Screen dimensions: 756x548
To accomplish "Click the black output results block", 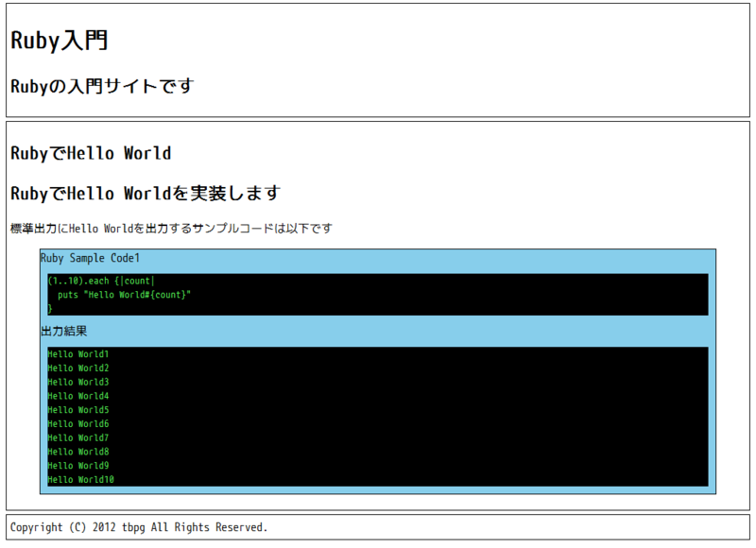I will click(x=378, y=416).
